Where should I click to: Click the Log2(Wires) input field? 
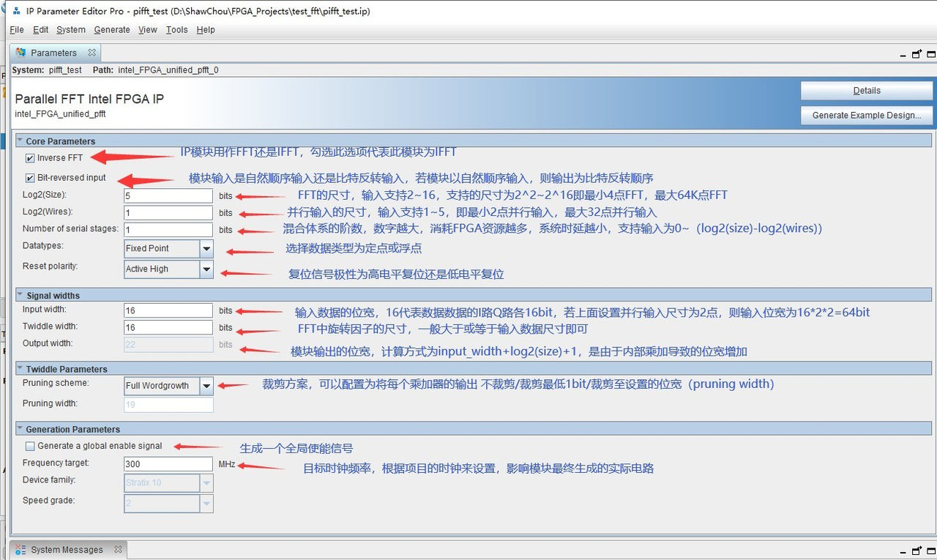[x=168, y=213]
